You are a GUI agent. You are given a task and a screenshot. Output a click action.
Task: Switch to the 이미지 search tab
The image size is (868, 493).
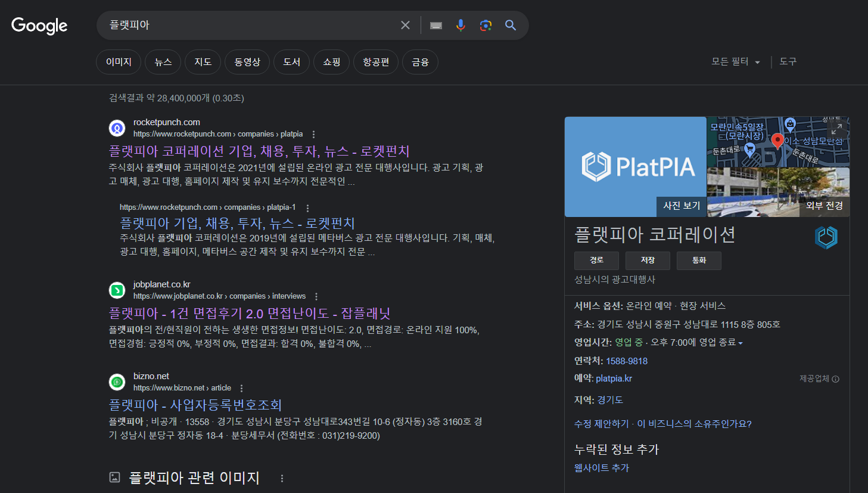pos(119,62)
